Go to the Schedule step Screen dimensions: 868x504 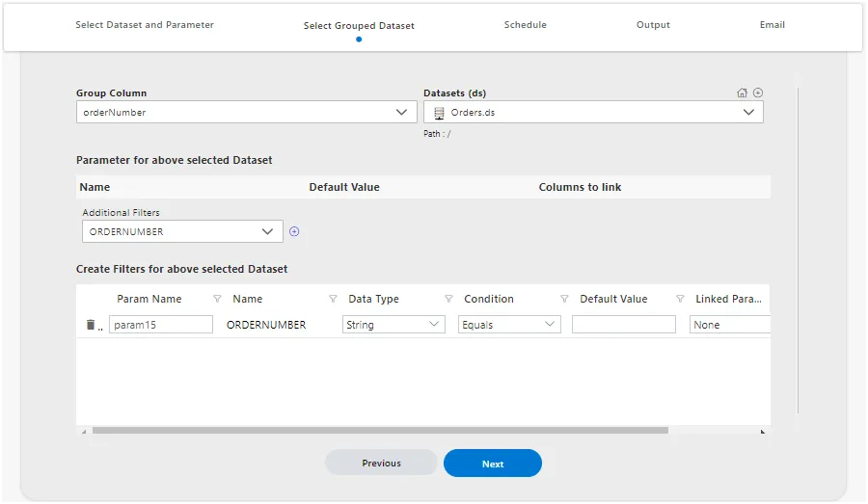point(526,25)
